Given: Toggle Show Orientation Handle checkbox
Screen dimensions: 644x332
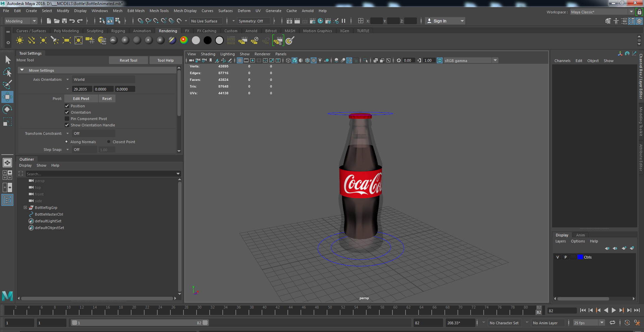Looking at the screenshot, I should [67, 125].
